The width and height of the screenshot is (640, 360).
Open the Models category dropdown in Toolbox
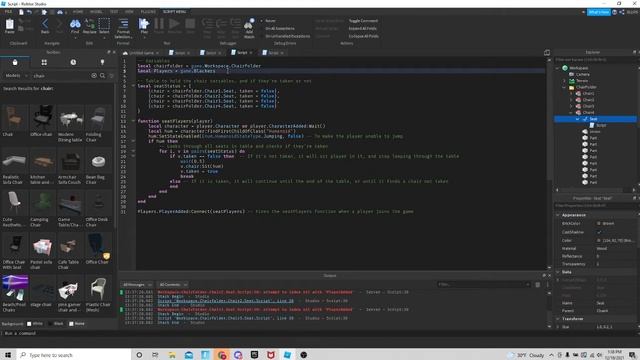pos(16,76)
